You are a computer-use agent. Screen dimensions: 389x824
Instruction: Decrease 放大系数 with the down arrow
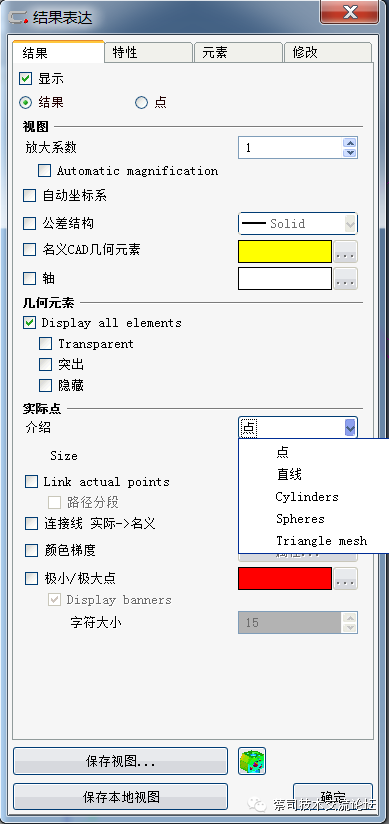(350, 152)
